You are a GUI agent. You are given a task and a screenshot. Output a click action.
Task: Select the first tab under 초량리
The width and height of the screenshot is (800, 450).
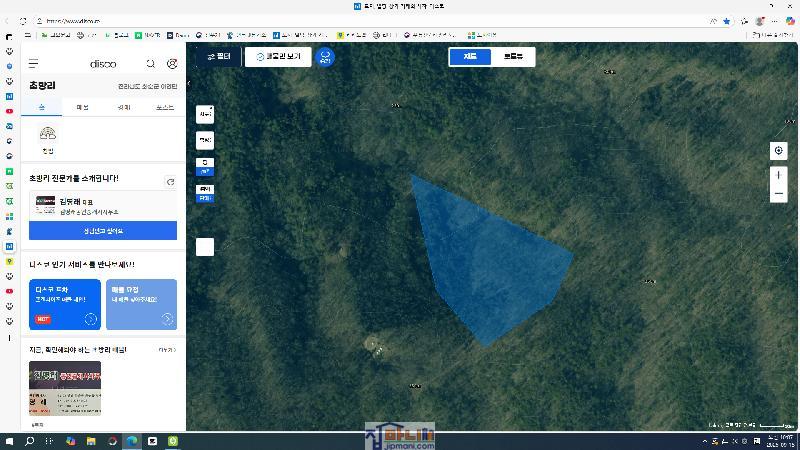[x=42, y=106]
